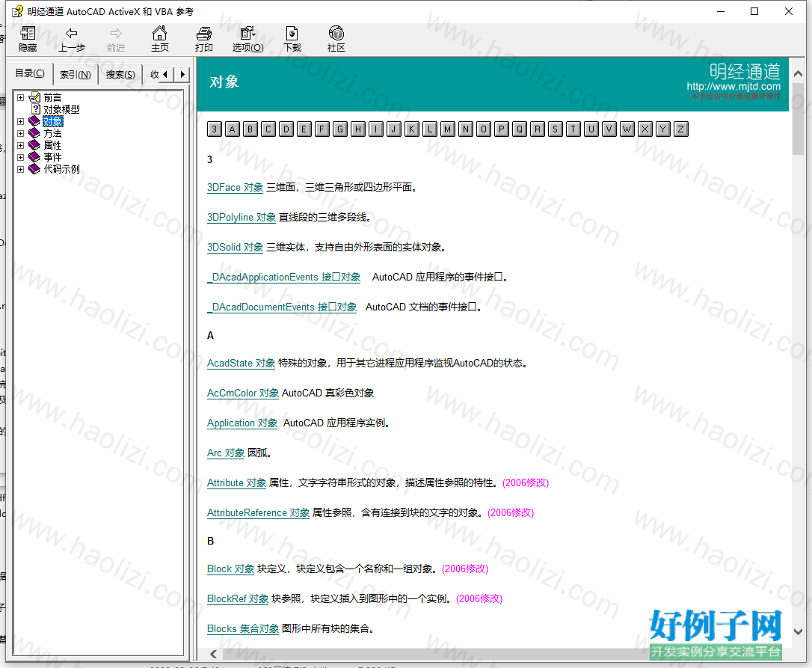This screenshot has width=812, height=668.
Task: Open the 3DFace 对象 link
Action: (x=235, y=187)
